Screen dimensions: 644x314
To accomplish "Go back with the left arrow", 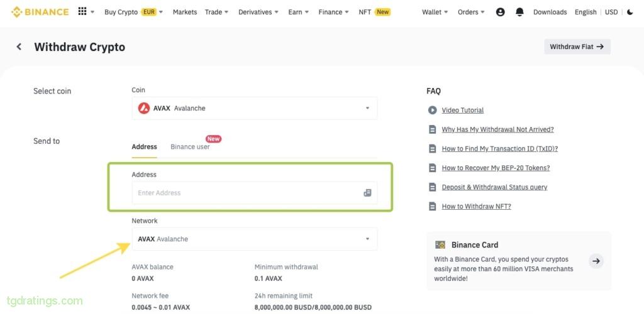I will (x=19, y=46).
